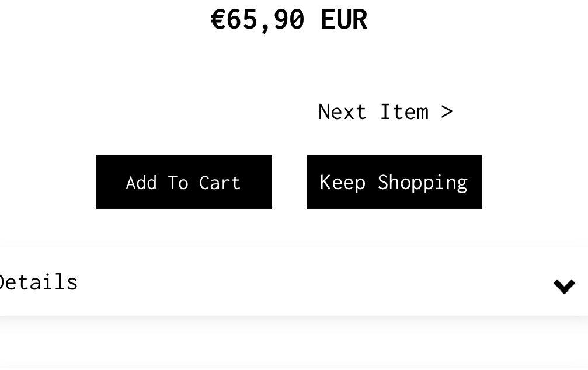Go to Next Item
Screen dimensions: 588x370
coord(385,111)
